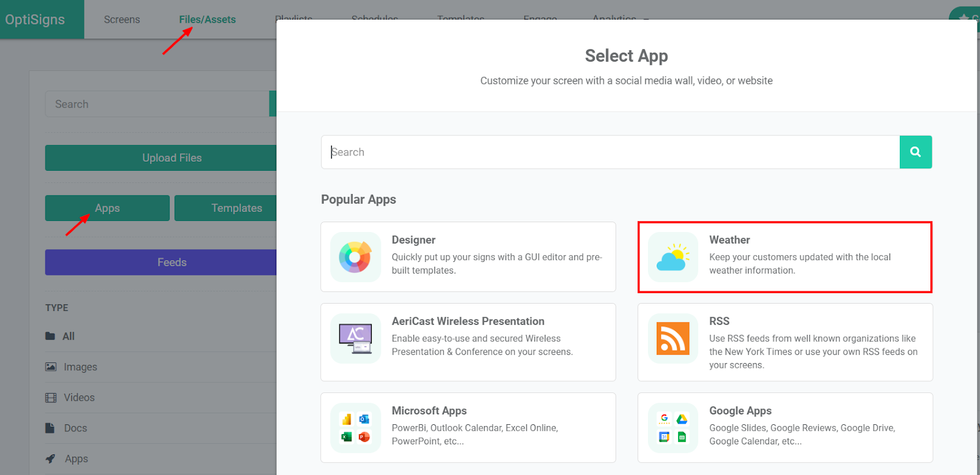Click the document icon beside Docs

tap(50, 428)
